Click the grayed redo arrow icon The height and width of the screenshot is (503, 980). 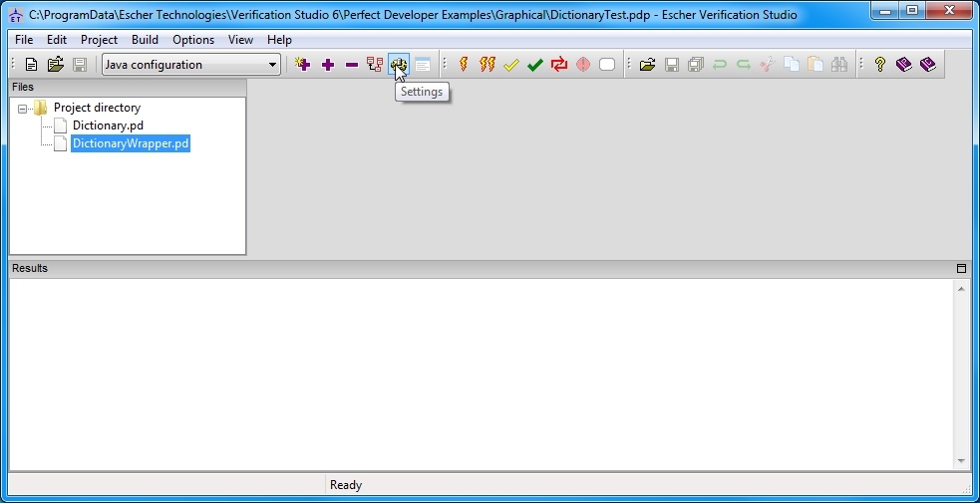point(743,65)
